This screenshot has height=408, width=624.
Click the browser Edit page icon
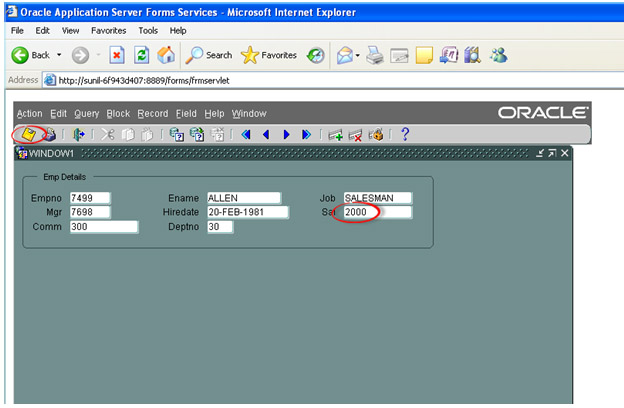tap(399, 56)
